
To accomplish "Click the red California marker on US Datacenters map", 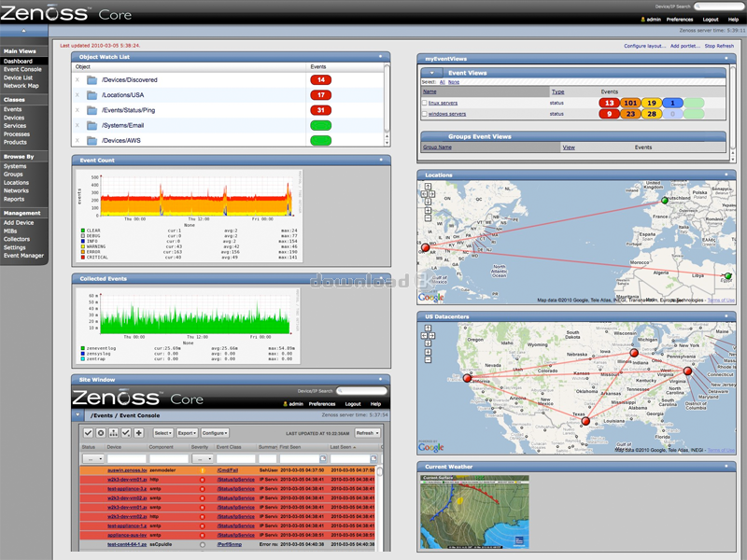I will tap(468, 378).
